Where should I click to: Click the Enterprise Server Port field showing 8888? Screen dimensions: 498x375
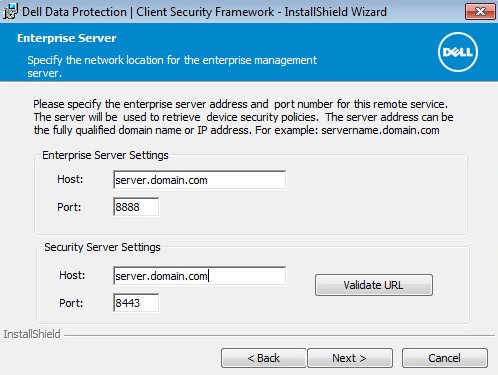point(136,207)
